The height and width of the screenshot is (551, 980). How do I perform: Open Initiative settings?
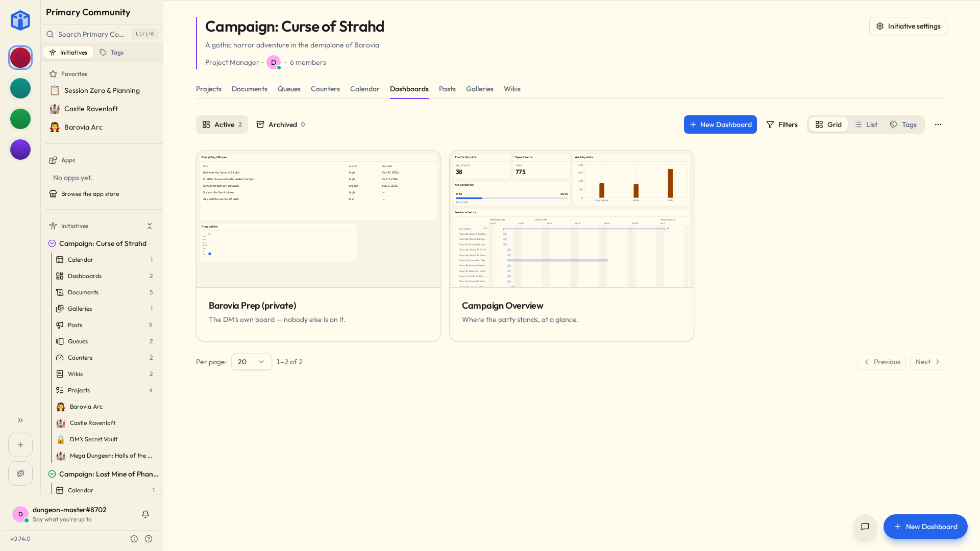point(908,26)
